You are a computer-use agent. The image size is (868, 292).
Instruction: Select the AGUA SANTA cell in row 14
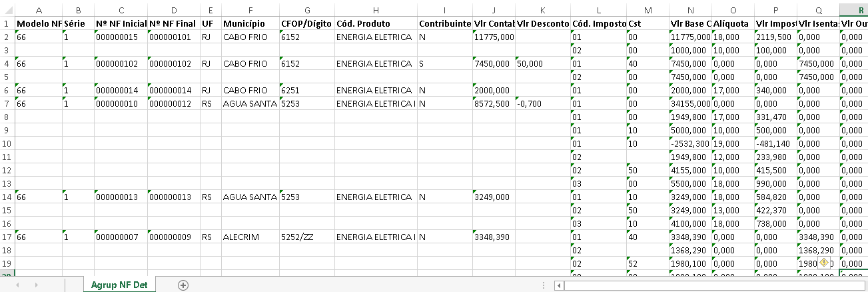(250, 197)
